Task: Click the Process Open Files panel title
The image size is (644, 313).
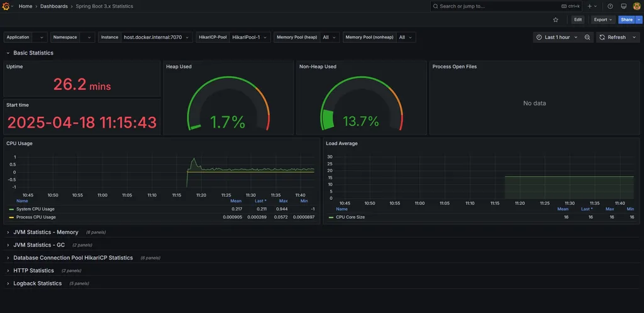Action: (454, 67)
